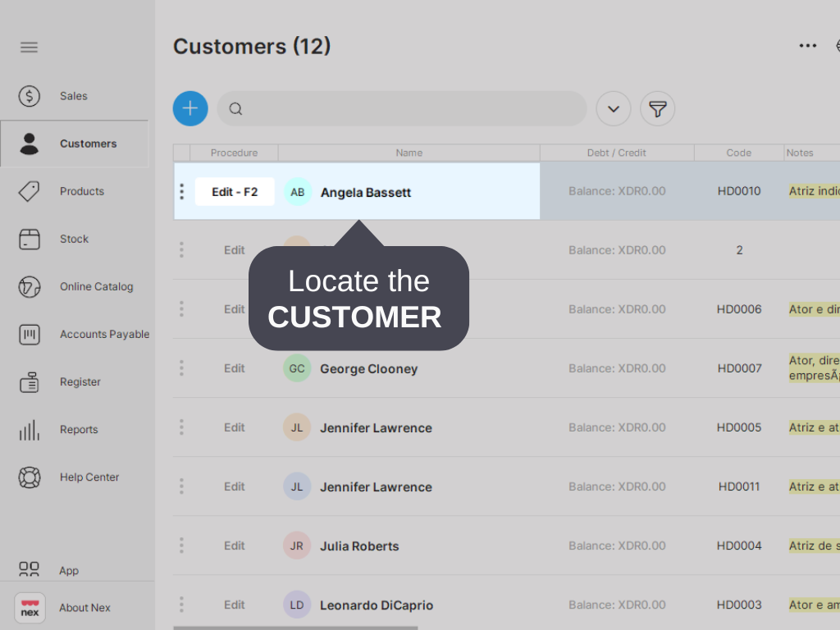Click the AB avatar for Angela Bassett
This screenshot has width=840, height=630.
click(297, 192)
